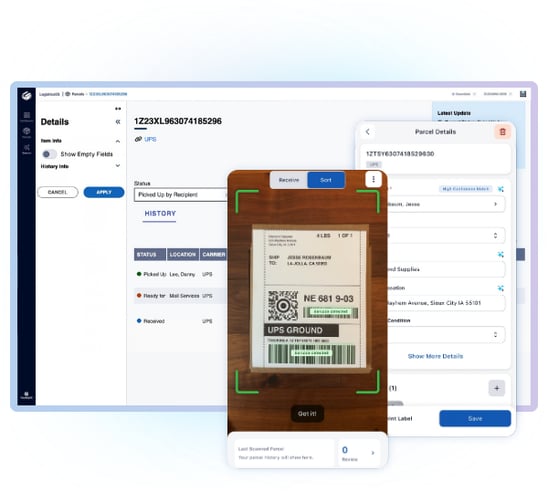Viewport: 548px width, 493px height.
Task: Collapse the Details panel with double chevron
Action: coord(118,122)
